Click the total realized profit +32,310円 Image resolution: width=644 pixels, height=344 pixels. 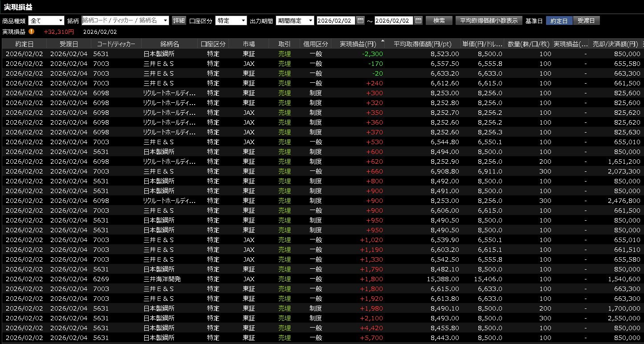coord(59,32)
